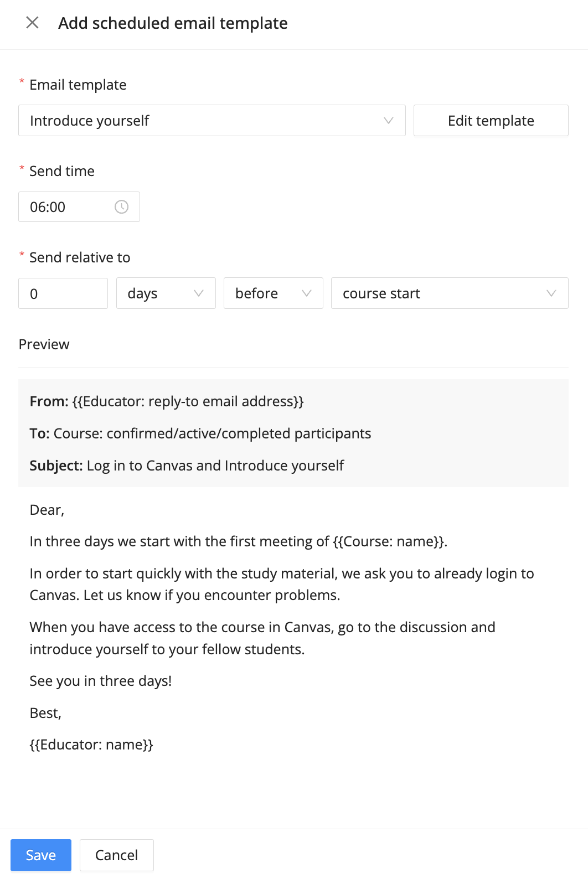Select the Preview section heading

pyautogui.click(x=44, y=344)
